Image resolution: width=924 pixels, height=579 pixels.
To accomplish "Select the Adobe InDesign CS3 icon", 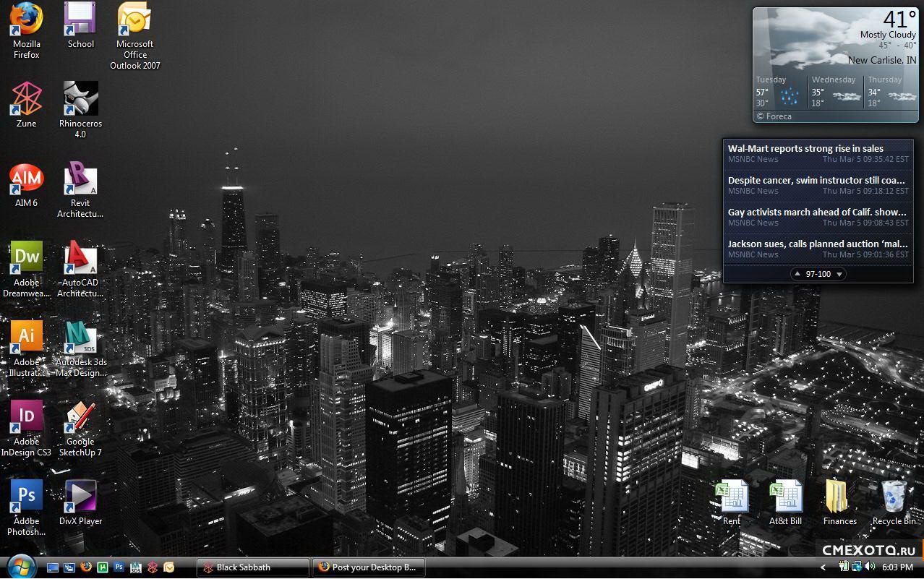I will pyautogui.click(x=27, y=417).
